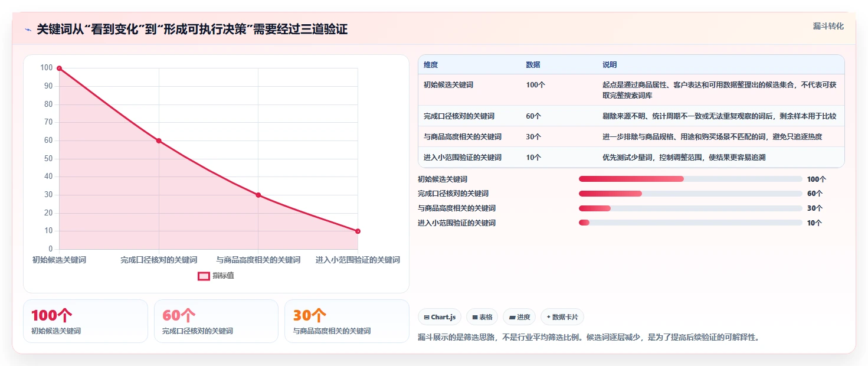Click table value 100个
This screenshot has width=868, height=366.
(536, 85)
